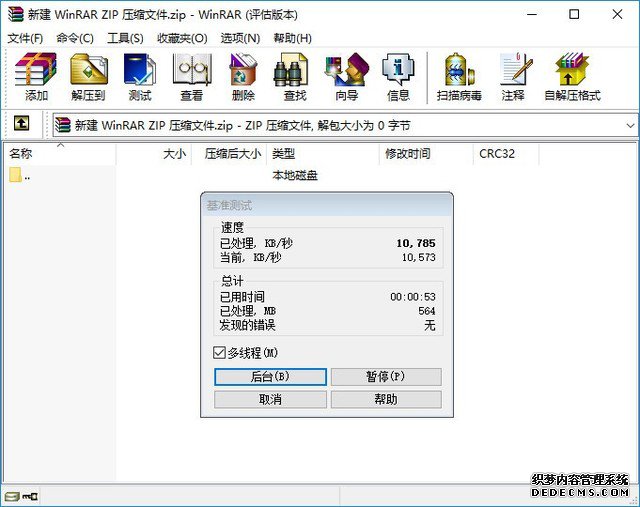The width and height of the screenshot is (640, 507).
Task: Open the 文件(F) menu
Action: (x=25, y=38)
